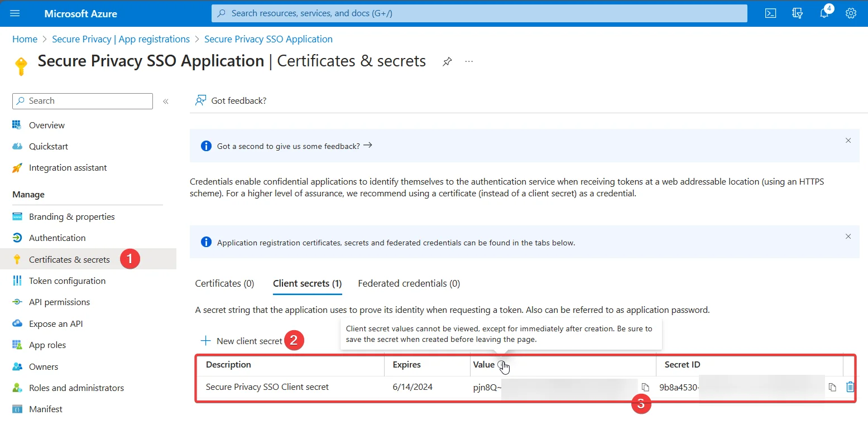This screenshot has width=868, height=425.
Task: Open Azure Cloud Shell terminal
Action: [770, 13]
